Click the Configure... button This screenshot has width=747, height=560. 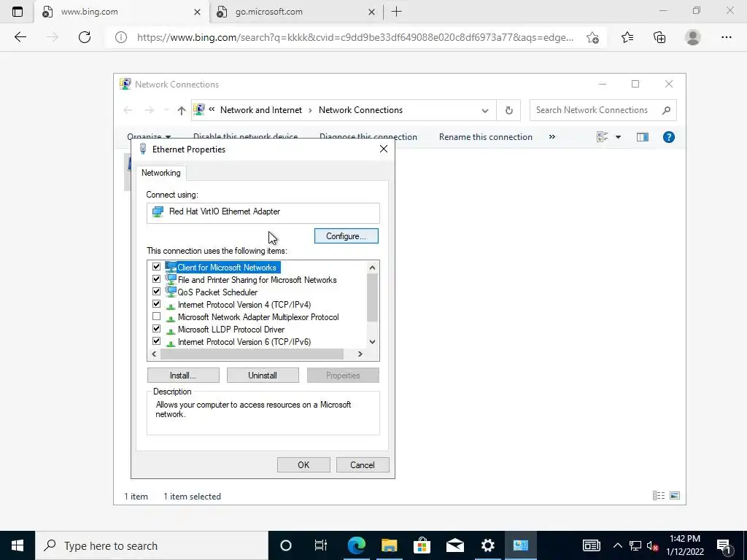pyautogui.click(x=347, y=236)
